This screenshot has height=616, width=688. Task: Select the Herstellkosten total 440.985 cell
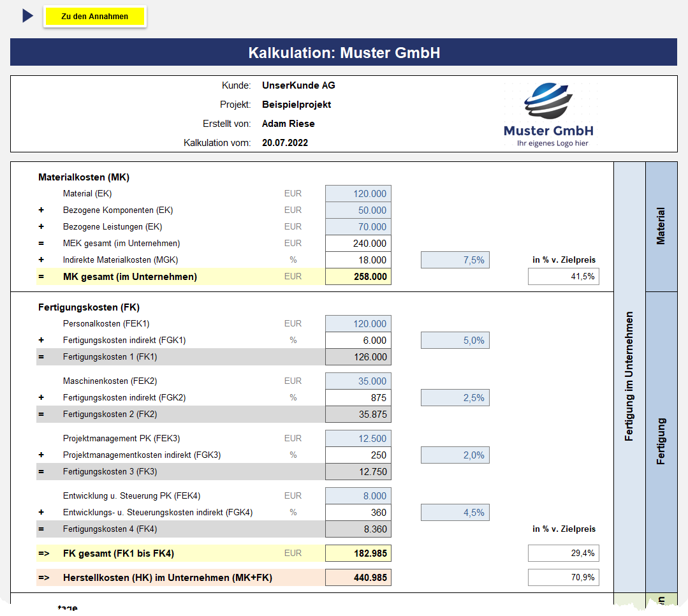[358, 578]
